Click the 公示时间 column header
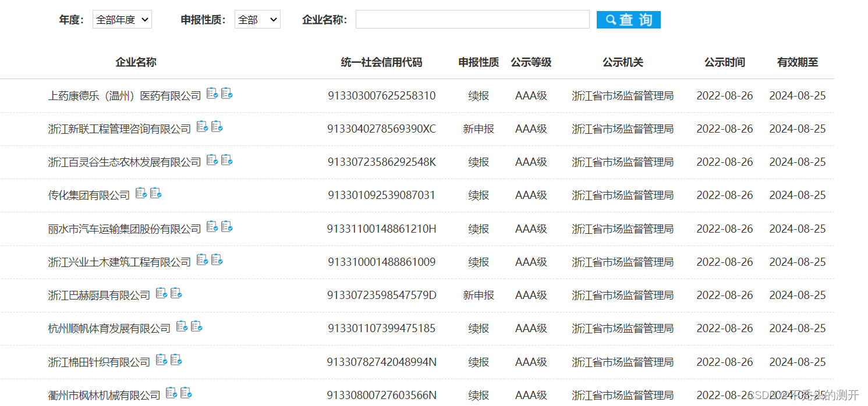This screenshot has width=868, height=406. 725,62
